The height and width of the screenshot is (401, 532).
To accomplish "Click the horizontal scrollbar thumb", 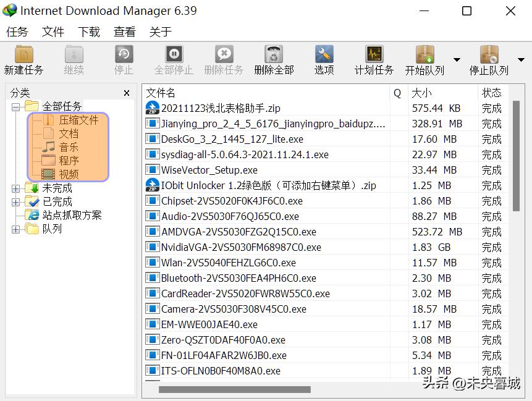I will [234, 389].
